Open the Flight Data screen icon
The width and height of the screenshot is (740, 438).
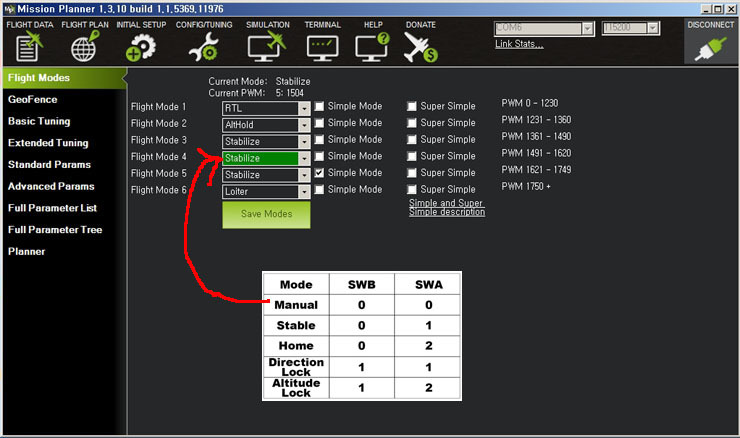(29, 47)
